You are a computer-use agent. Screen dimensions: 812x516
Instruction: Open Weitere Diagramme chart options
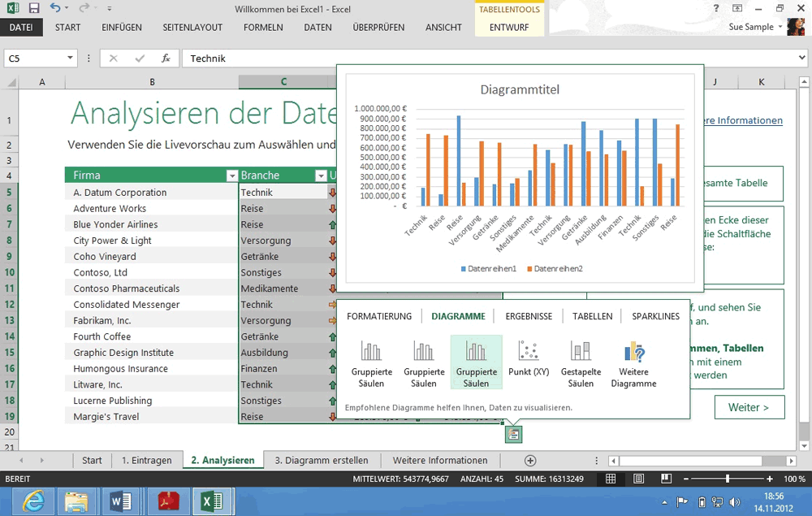[633, 363]
